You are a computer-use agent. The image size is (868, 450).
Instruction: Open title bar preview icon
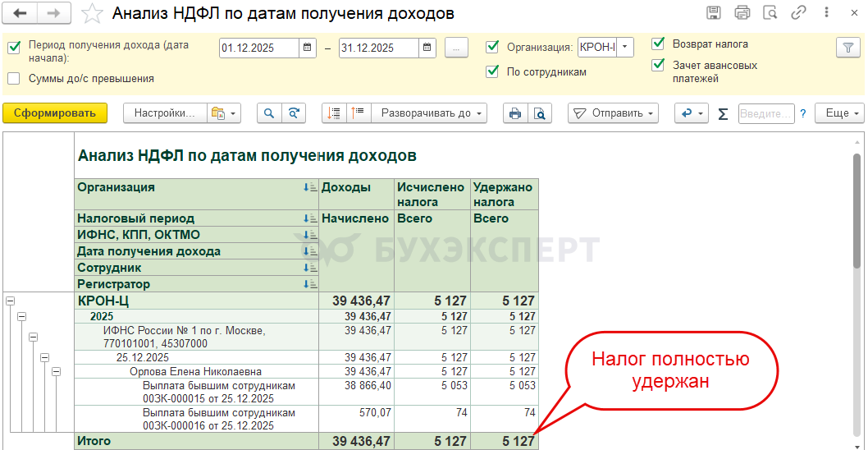click(x=770, y=13)
